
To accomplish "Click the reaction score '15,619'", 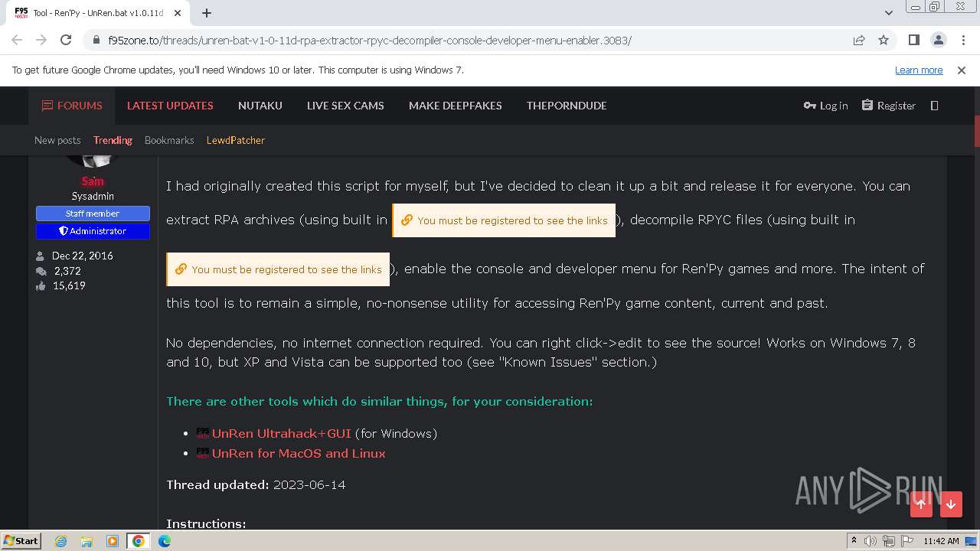I will 69,285.
